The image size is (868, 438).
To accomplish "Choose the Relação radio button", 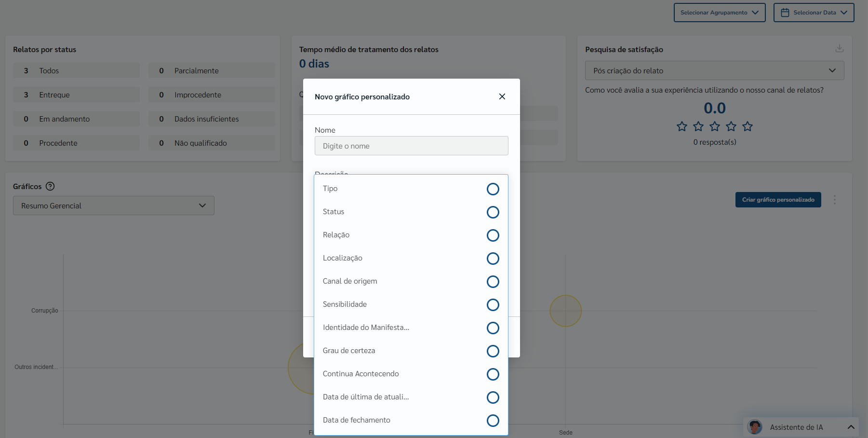I will pos(493,235).
